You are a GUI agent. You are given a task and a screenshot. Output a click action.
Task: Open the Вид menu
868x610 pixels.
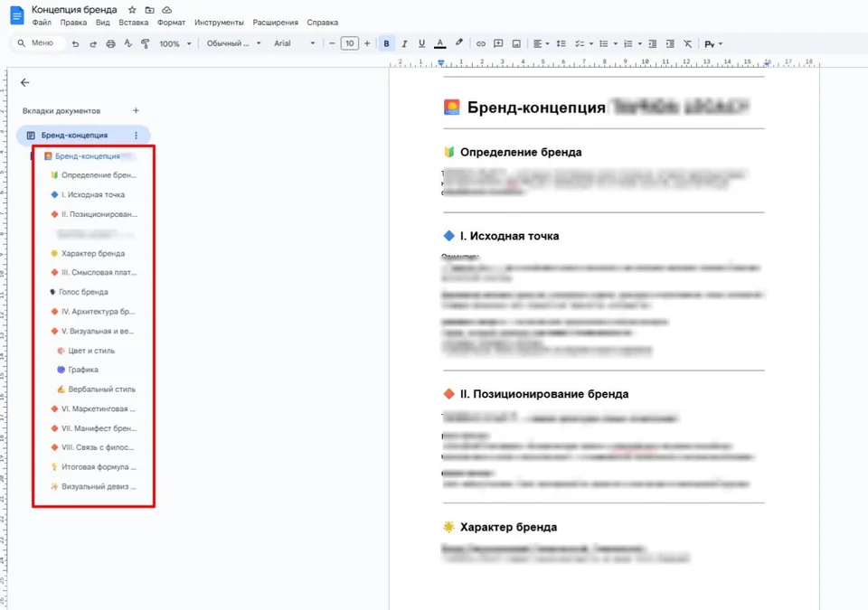click(x=103, y=23)
